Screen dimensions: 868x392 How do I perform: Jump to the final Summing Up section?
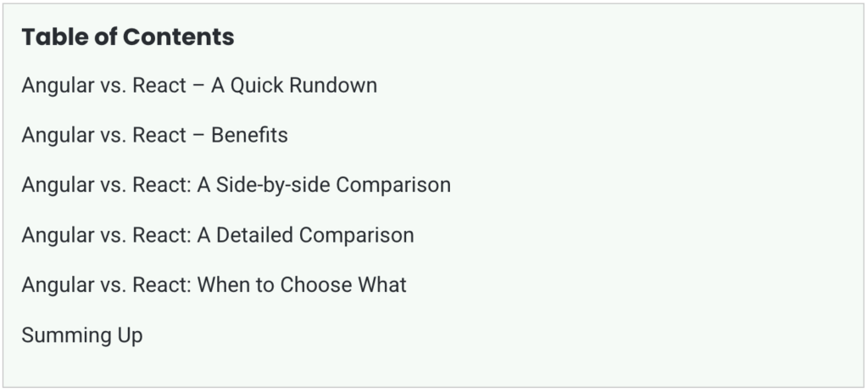[x=82, y=335]
